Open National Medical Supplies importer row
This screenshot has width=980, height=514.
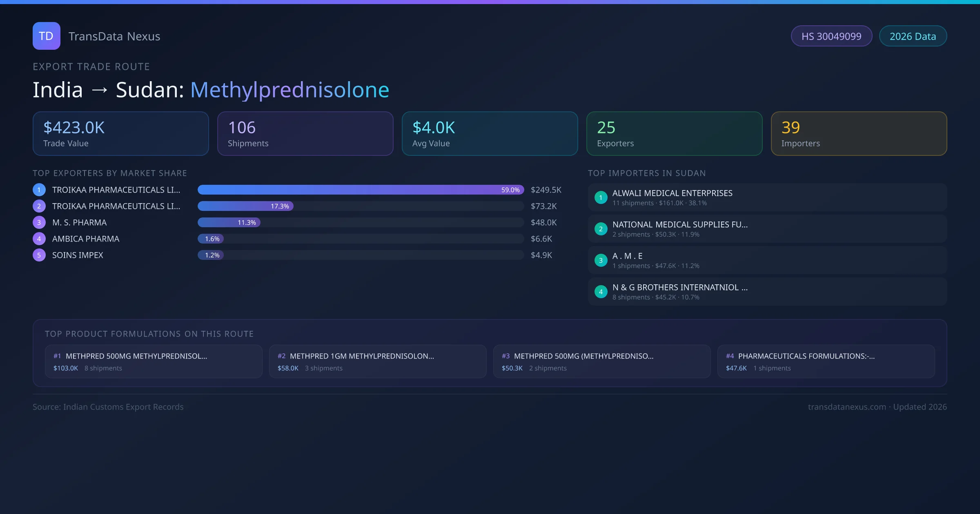click(x=767, y=229)
